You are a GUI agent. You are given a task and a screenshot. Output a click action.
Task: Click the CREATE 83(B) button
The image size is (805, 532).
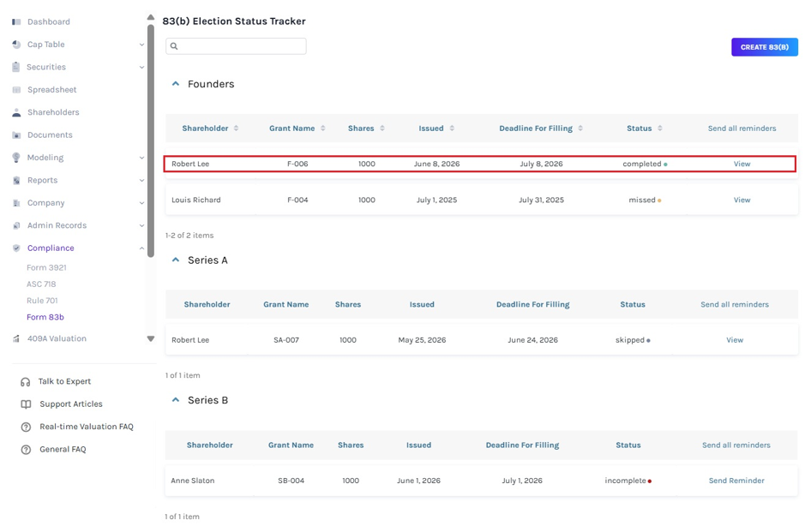pos(765,47)
